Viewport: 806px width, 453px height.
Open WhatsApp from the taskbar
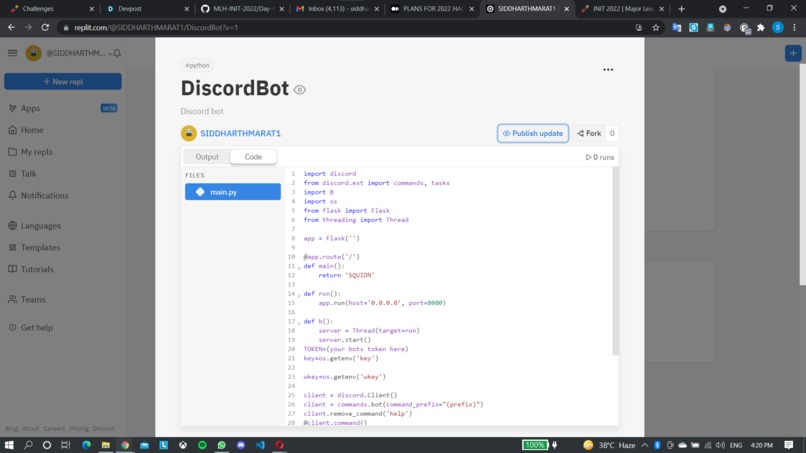pos(222,445)
